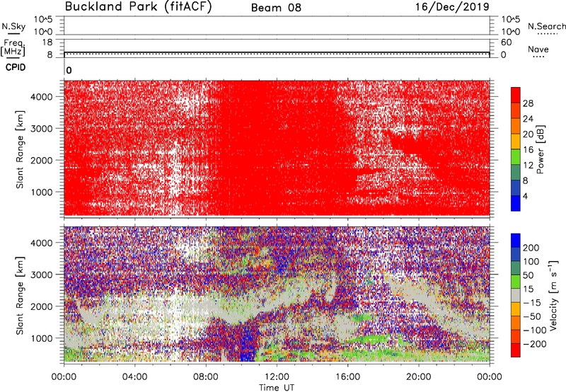Click the 'N.Search' legend label

546,26
